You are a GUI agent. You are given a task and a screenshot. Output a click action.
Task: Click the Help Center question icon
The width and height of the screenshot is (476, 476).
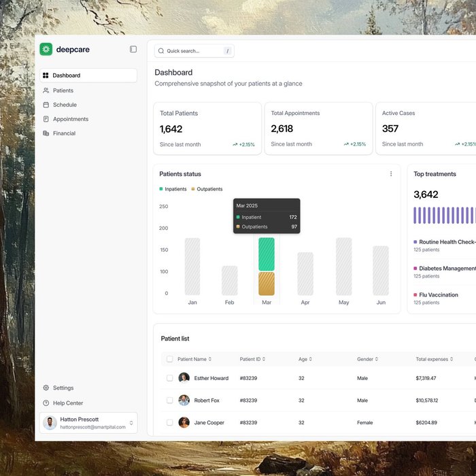click(x=46, y=403)
